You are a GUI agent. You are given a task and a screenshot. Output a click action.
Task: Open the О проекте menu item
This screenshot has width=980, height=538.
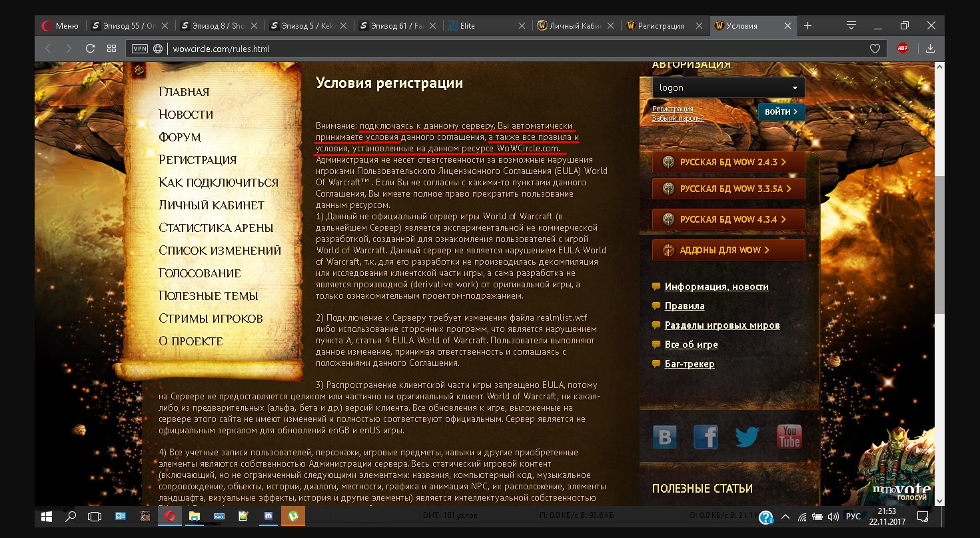(x=191, y=341)
